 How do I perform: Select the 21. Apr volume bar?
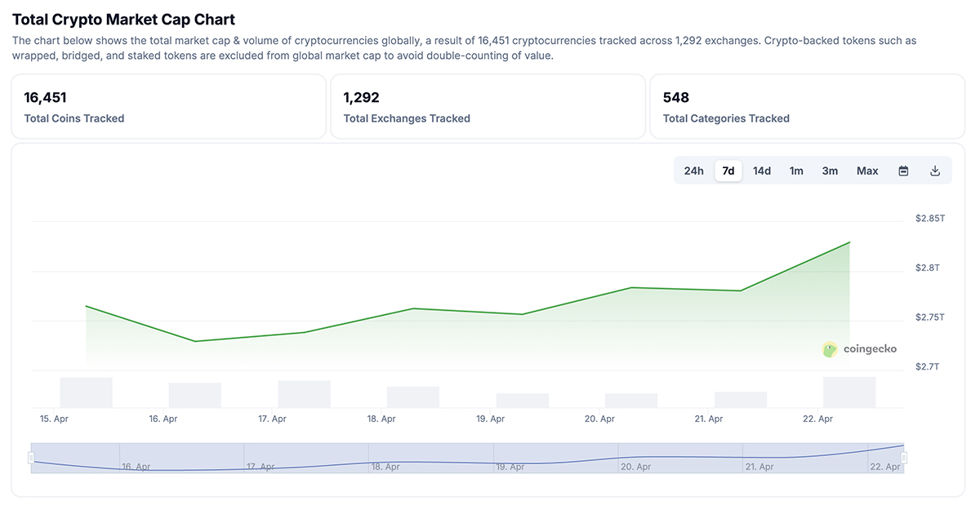[x=741, y=400]
